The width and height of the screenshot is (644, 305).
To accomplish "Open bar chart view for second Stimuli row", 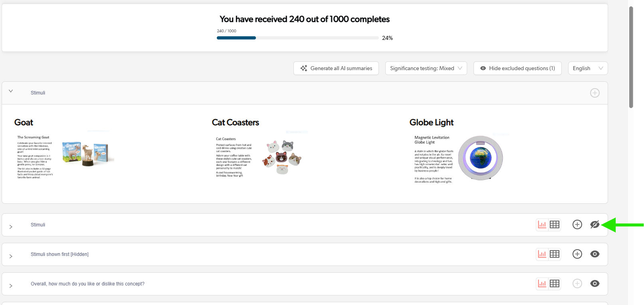I will tap(542, 225).
